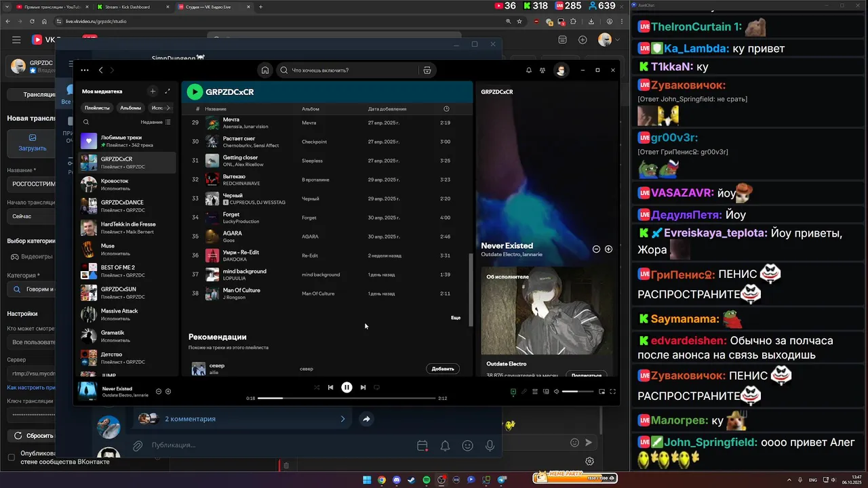The height and width of the screenshot is (488, 868).
Task: Pause the current track
Action: [347, 387]
